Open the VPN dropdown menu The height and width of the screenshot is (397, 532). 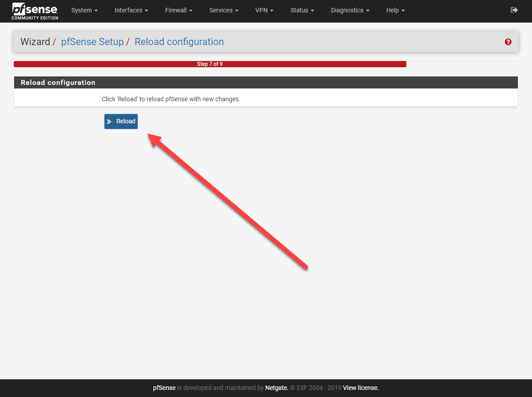click(264, 10)
